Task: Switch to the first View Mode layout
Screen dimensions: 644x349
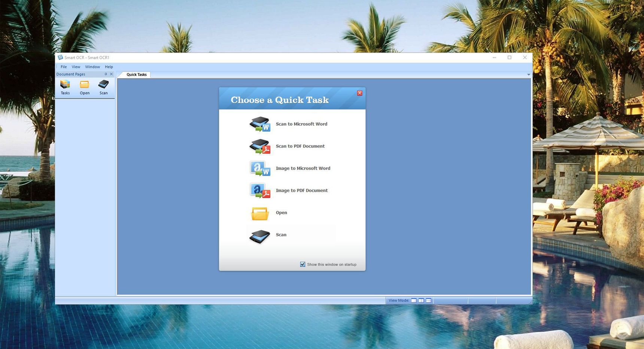Action: coord(414,300)
